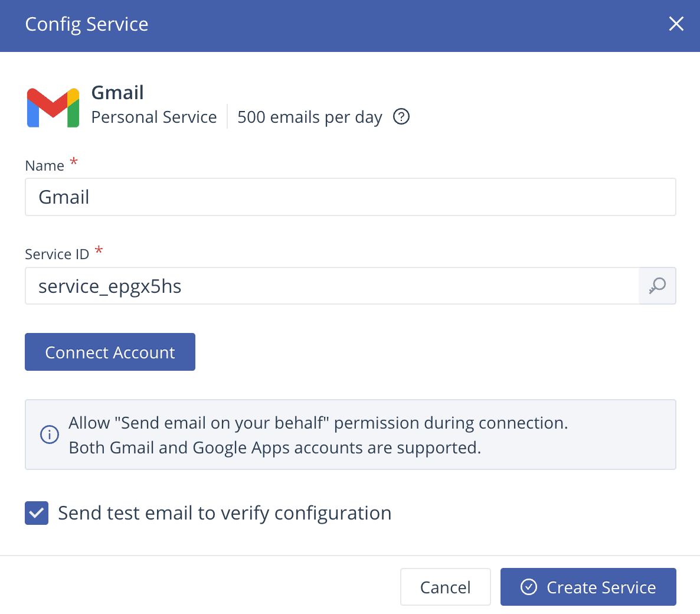This screenshot has height=614, width=700.
Task: Click the red asterisk next to Name
Action: tap(74, 161)
